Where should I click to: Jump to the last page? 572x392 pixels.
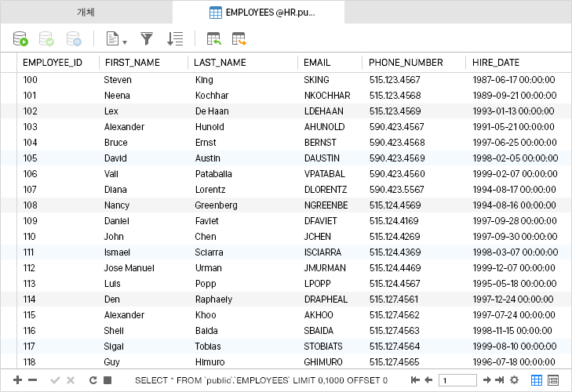[500, 380]
